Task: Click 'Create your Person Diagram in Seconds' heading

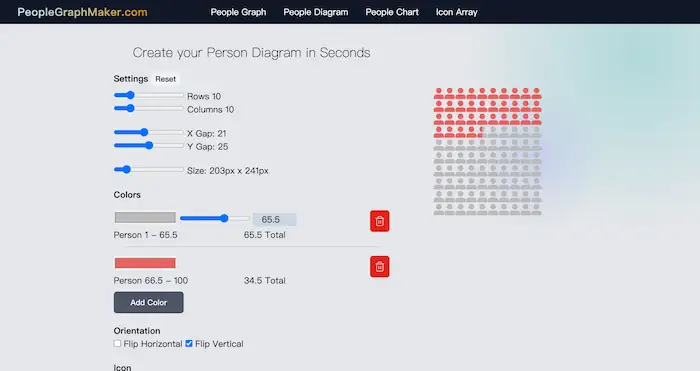Action: (x=251, y=53)
